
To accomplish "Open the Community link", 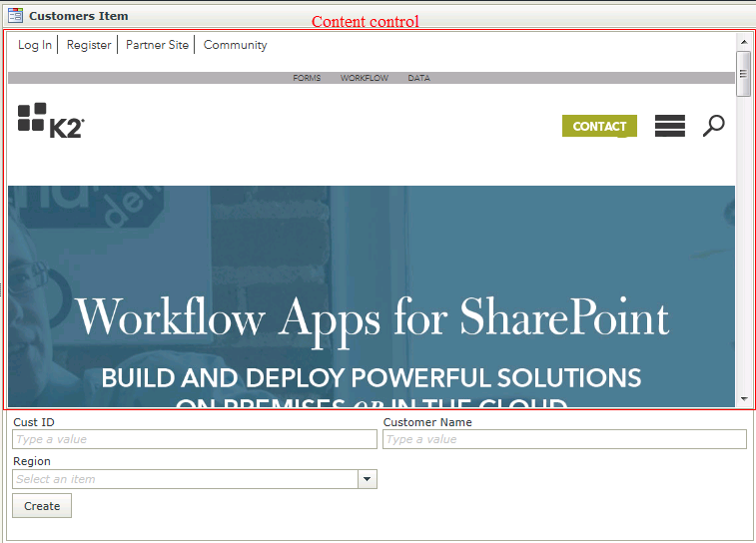I will 236,45.
